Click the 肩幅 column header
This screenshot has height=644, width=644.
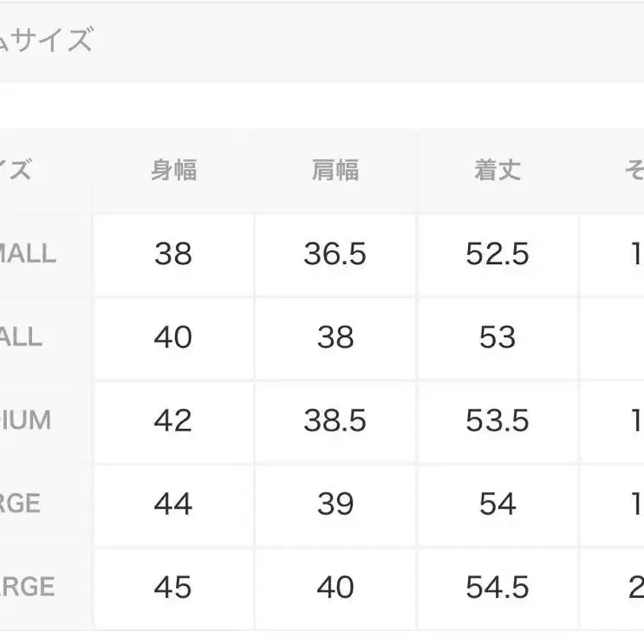pyautogui.click(x=335, y=171)
